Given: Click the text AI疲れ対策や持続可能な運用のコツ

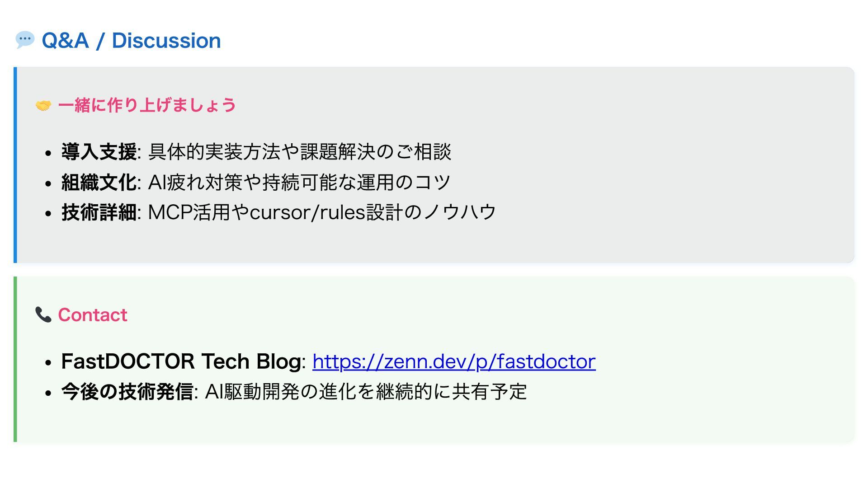Looking at the screenshot, I should [299, 182].
